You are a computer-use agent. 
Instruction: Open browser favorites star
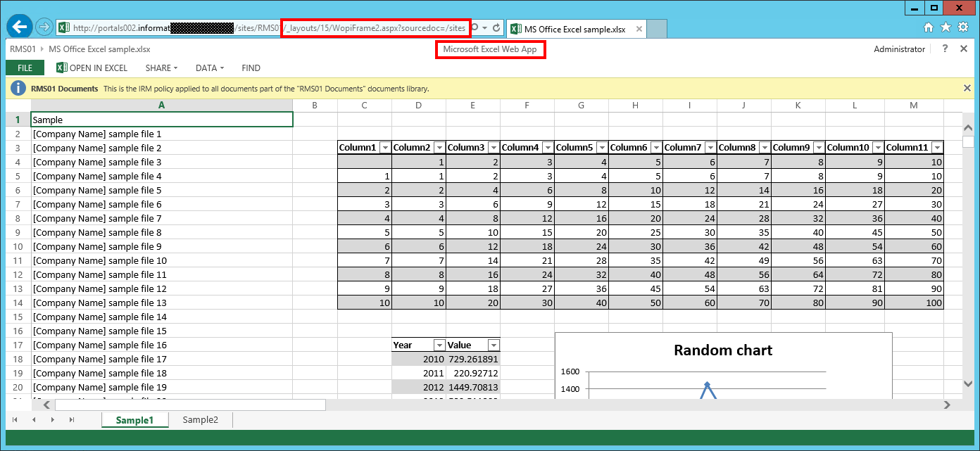click(946, 27)
